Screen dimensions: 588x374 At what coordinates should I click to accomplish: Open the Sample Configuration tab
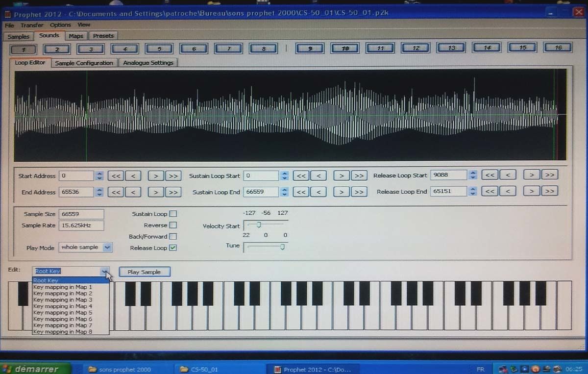tap(84, 63)
